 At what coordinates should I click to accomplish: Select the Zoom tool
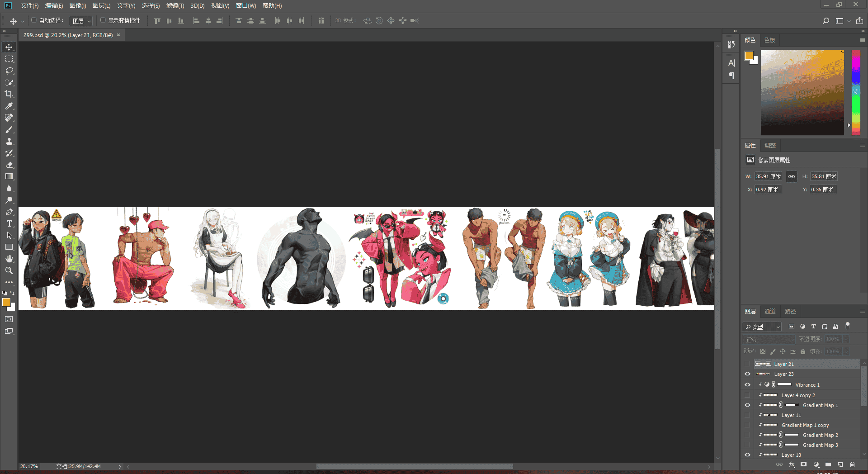click(x=9, y=271)
